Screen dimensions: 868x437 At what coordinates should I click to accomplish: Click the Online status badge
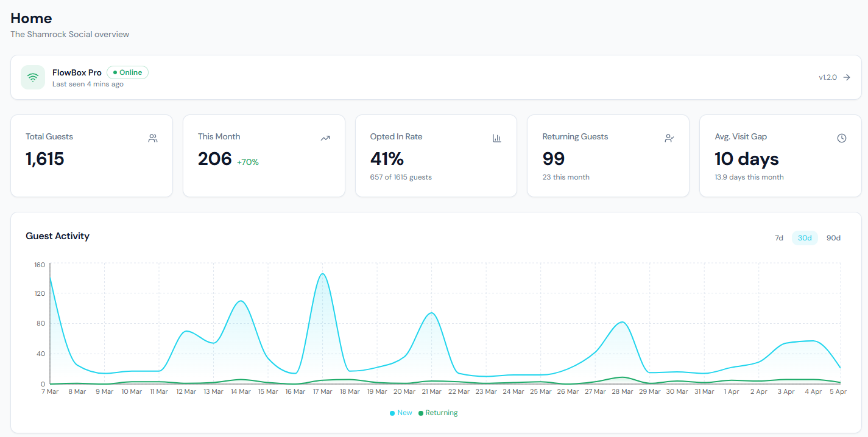(x=127, y=72)
